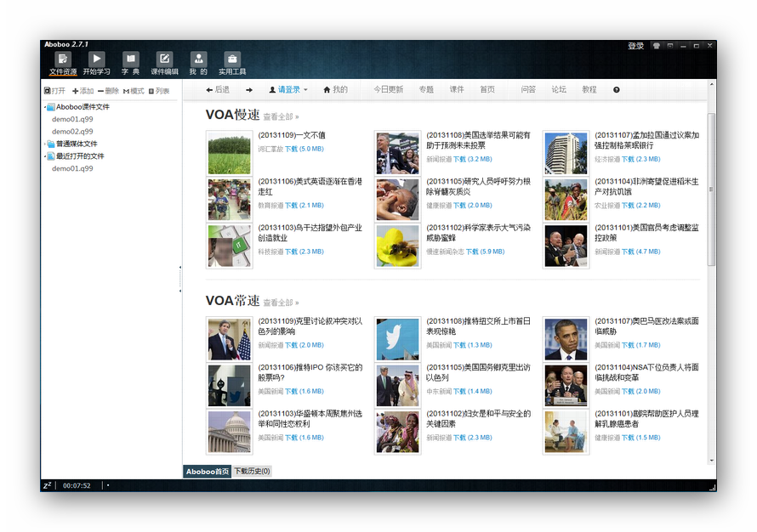Viewport: 757px width, 532px height.
Task: Open the Obama portrait thumbnail
Action: (x=566, y=338)
